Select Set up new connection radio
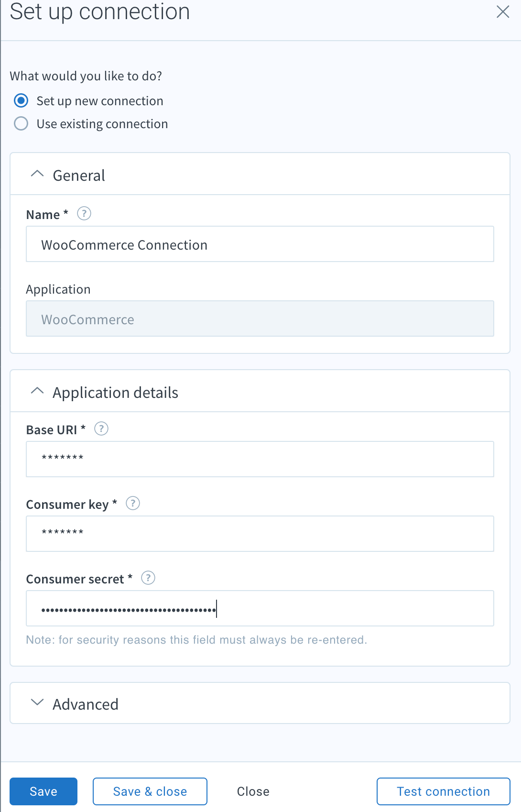Screen dimensions: 521x812 point(21,101)
